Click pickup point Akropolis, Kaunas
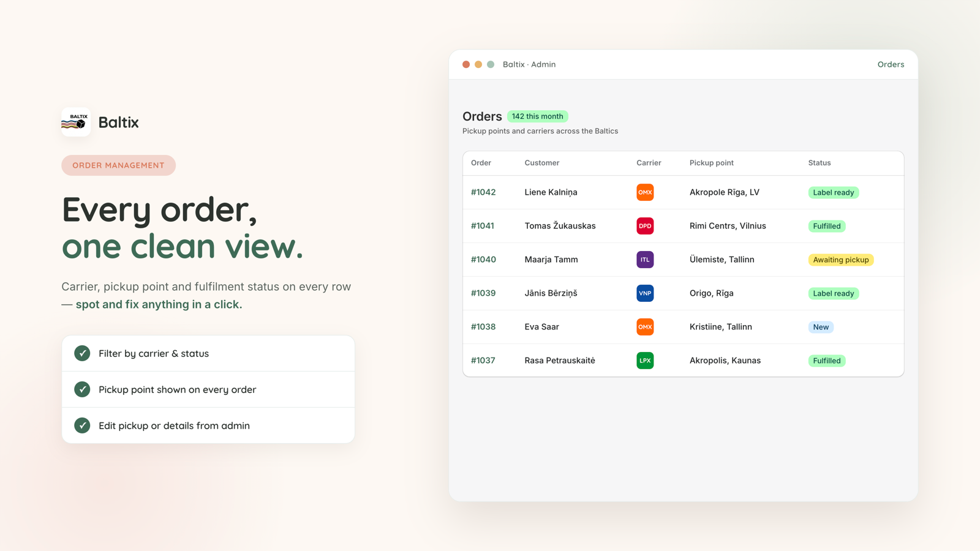The width and height of the screenshot is (980, 551). (725, 361)
